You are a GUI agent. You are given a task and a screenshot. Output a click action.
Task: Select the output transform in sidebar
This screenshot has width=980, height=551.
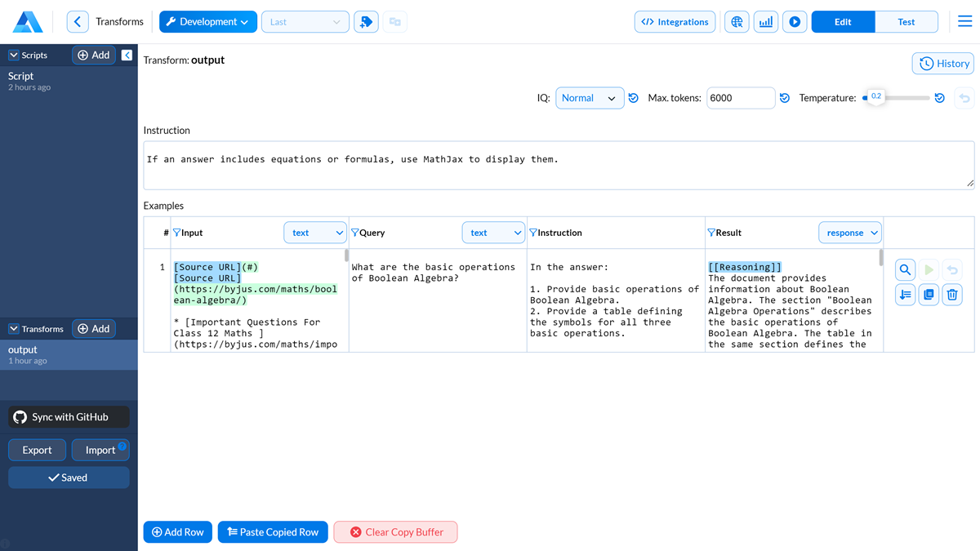tap(69, 354)
